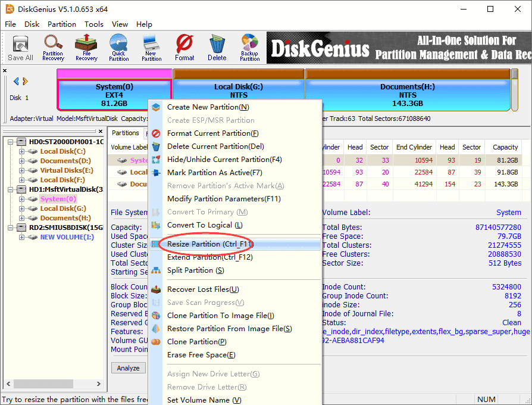This screenshot has height=405, width=532.
Task: Switch to the Partitions tab
Action: (x=126, y=133)
